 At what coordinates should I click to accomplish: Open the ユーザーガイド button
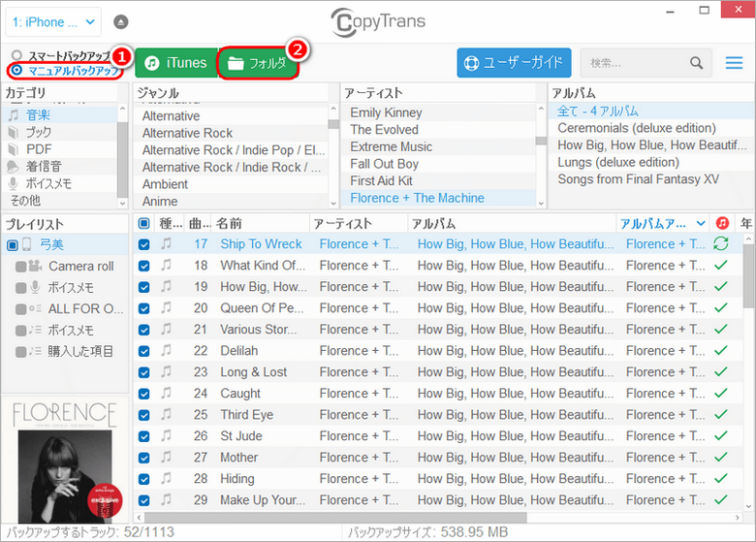click(x=514, y=63)
